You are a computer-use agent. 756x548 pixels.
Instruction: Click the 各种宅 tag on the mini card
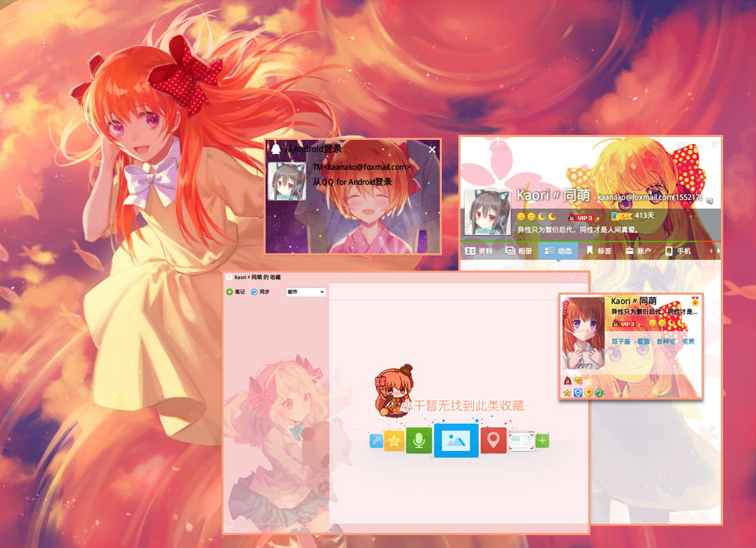click(665, 341)
